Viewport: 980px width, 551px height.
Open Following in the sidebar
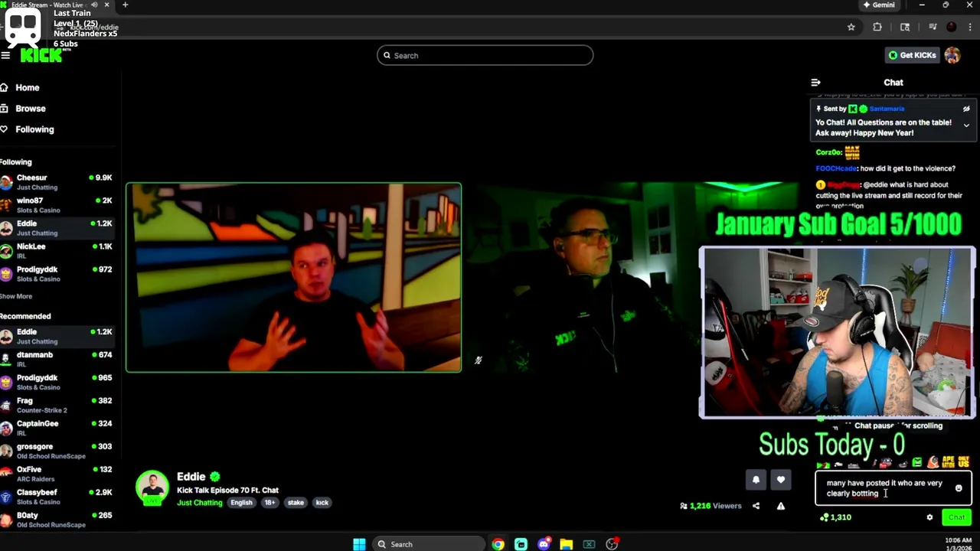34,129
